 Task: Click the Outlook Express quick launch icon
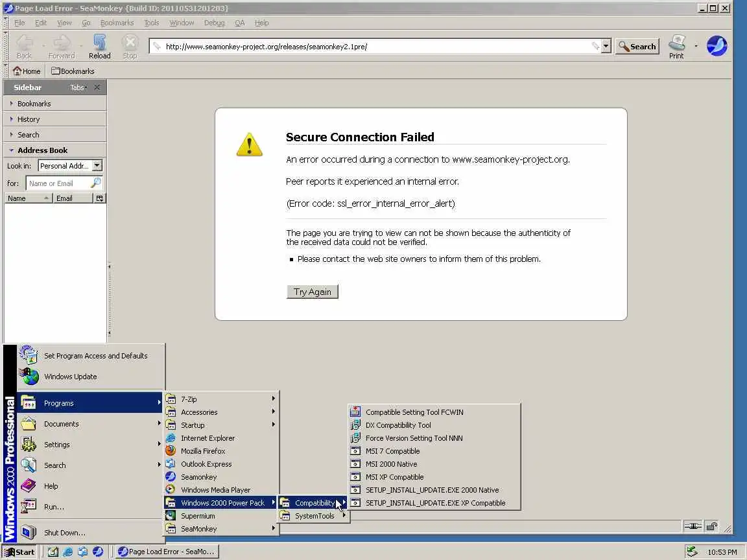(82, 552)
